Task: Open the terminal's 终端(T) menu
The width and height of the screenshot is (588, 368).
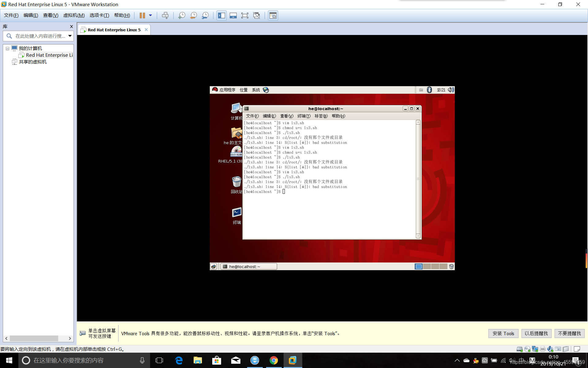Action: pos(304,116)
